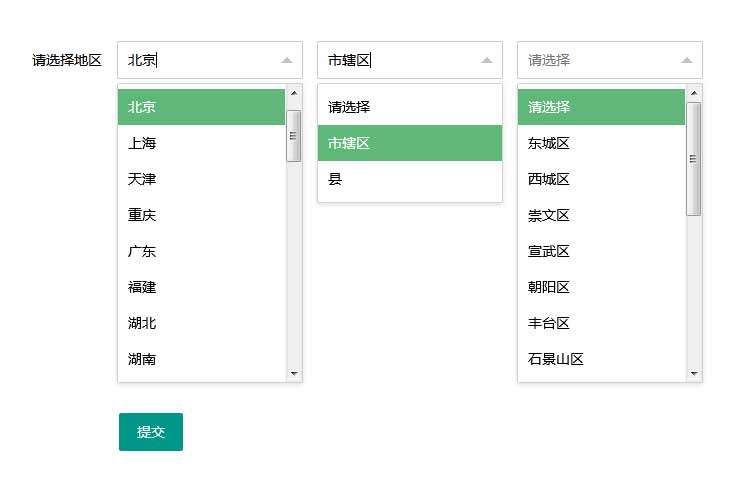Choose 广东 in the province list
This screenshot has width=734, height=489.
pyautogui.click(x=201, y=251)
